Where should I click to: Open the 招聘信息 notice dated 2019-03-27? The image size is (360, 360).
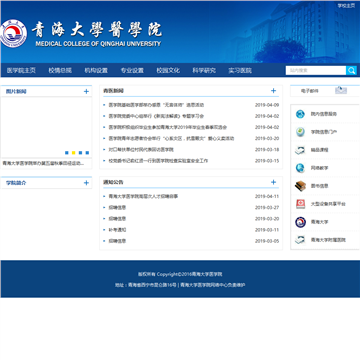[x=117, y=207]
